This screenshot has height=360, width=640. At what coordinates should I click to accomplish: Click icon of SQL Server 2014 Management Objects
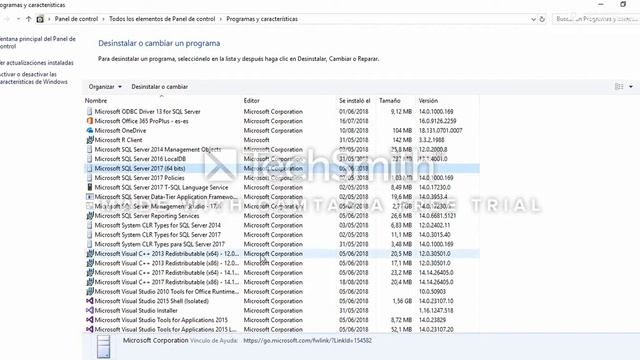coord(89,149)
